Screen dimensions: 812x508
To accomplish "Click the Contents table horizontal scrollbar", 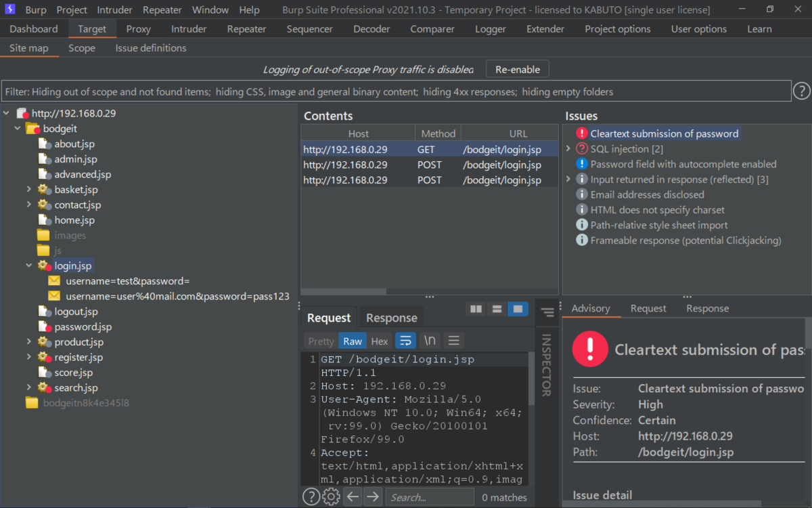I will coord(344,291).
